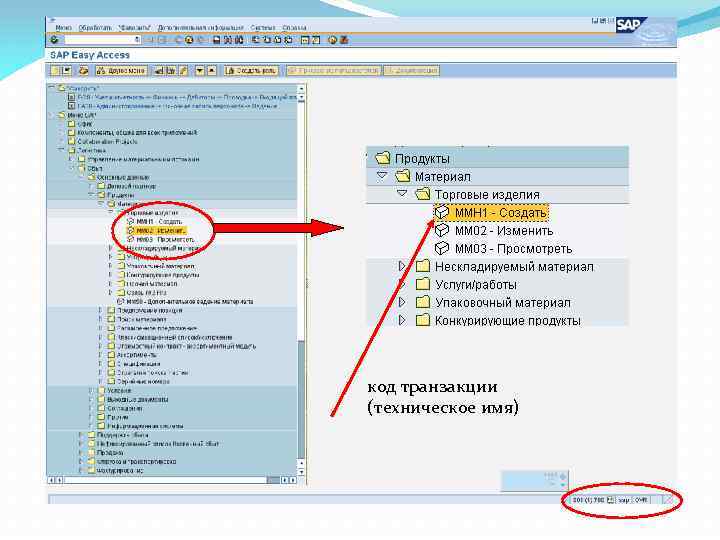Image resolution: width=720 pixels, height=540 pixels.
Task: Click the SAP Business Workplace icon
Action: tap(83, 71)
